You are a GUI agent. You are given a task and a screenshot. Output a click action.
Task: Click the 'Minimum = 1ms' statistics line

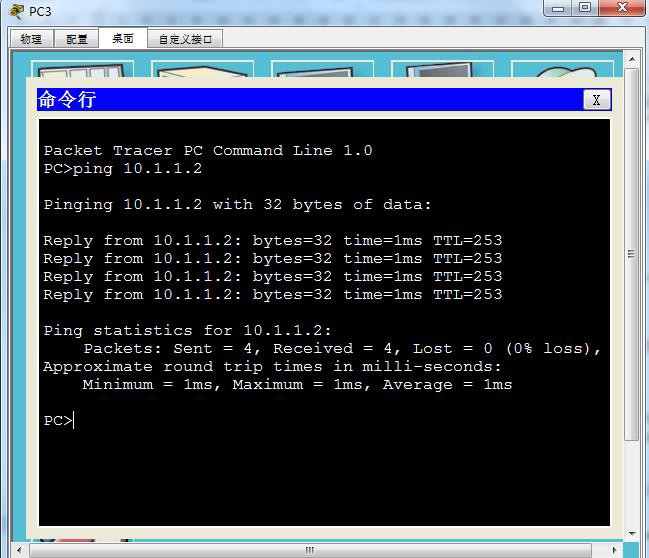[x=297, y=385]
